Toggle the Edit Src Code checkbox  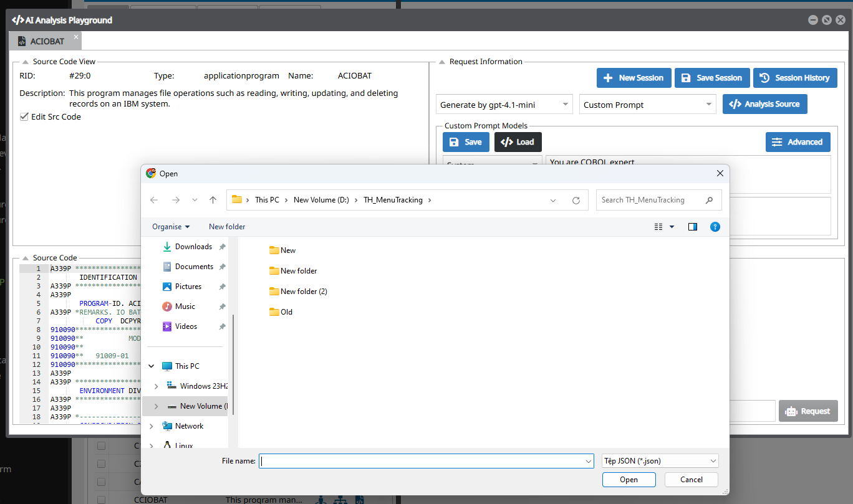pyautogui.click(x=24, y=117)
